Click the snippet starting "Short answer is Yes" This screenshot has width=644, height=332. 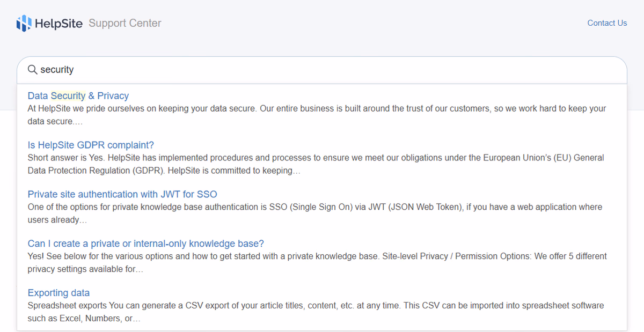316,164
